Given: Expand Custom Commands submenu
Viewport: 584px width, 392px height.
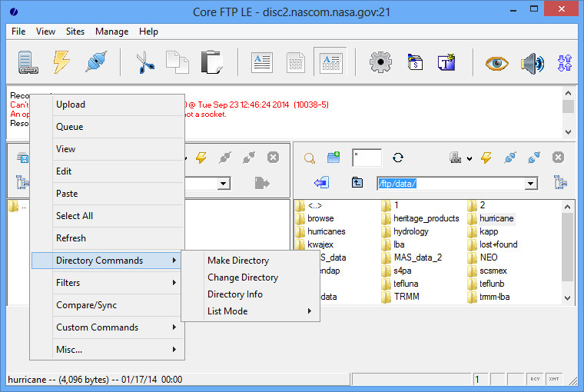Looking at the screenshot, I should click(108, 327).
